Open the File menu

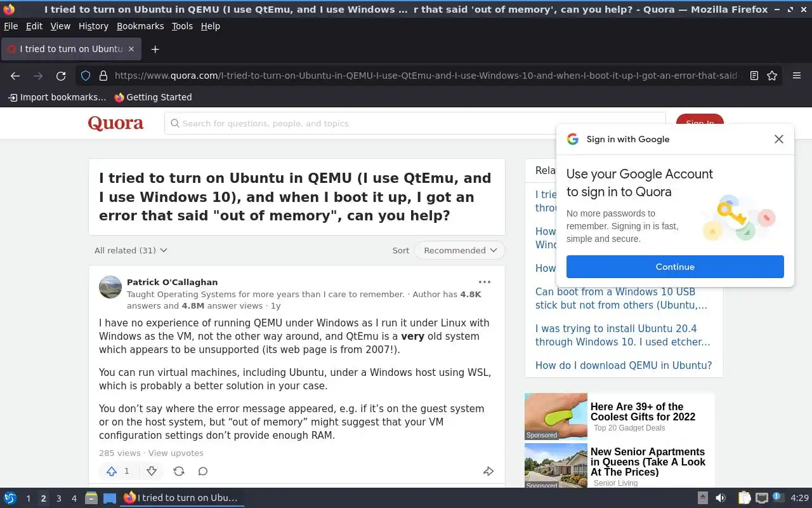click(x=11, y=26)
